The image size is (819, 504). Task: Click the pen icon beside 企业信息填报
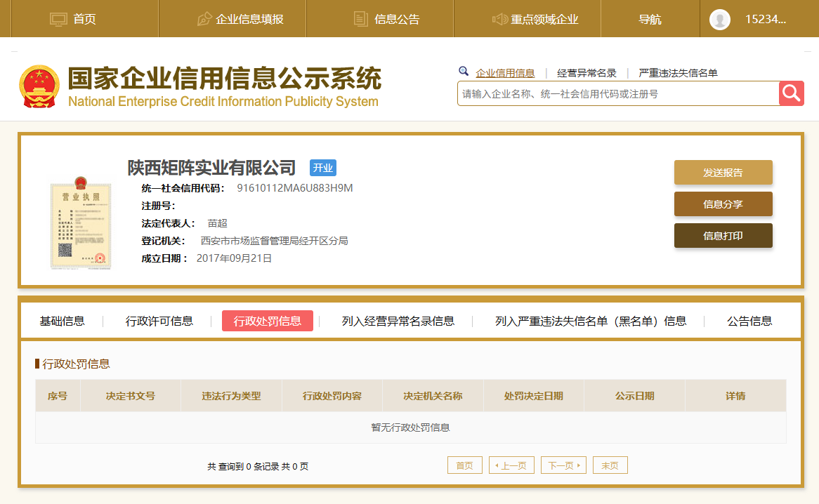204,20
